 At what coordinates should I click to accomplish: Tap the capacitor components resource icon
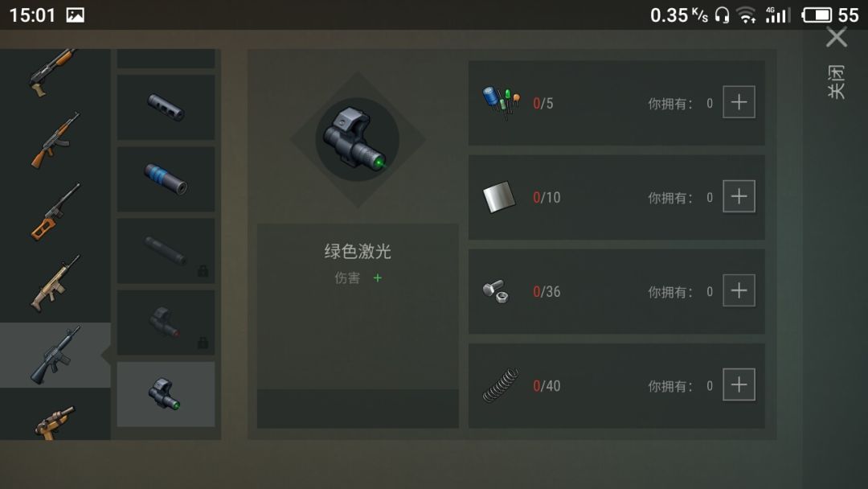click(501, 102)
